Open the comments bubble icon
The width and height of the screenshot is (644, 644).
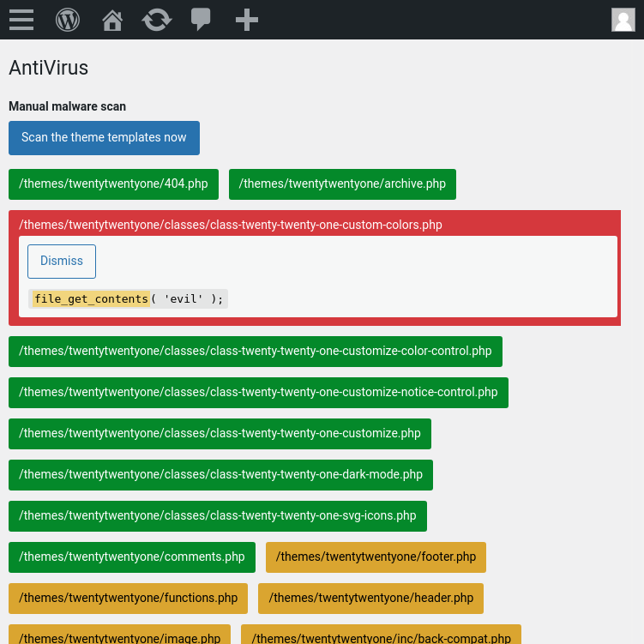click(201, 20)
